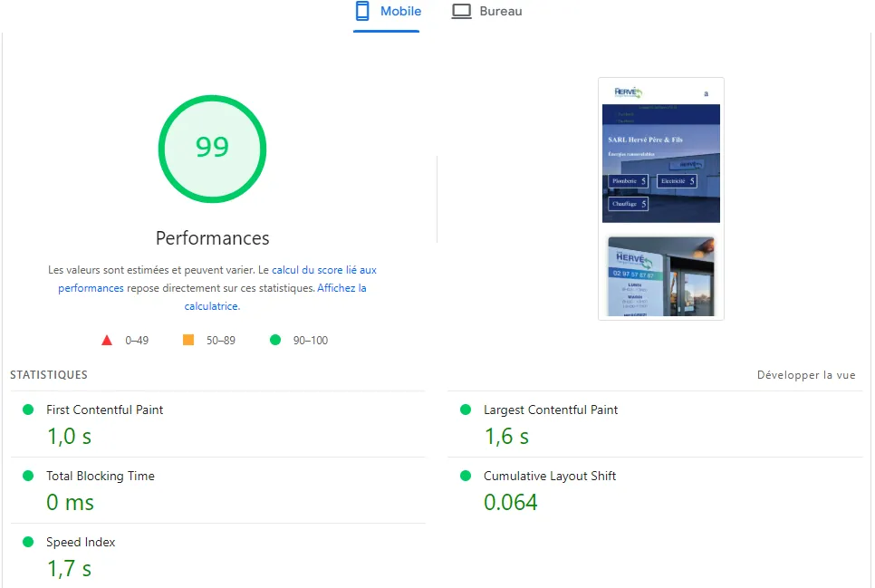
Task: Click the '90–100' legend range text
Action: [311, 340]
